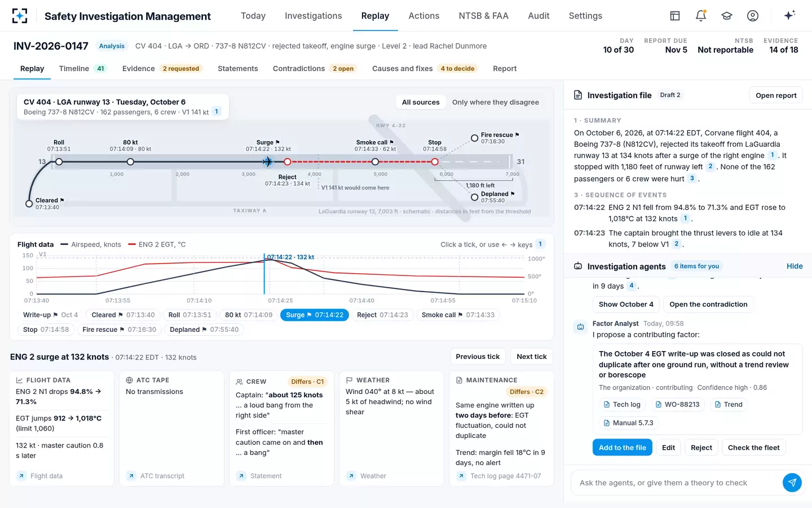Open the Contradictions sub-tab
The height and width of the screenshot is (508, 812).
point(315,69)
